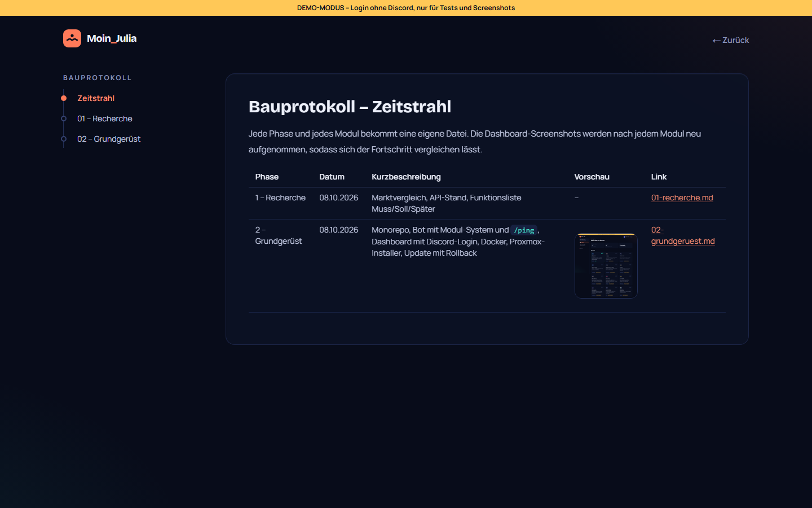
Task: Click the /ping code snippet
Action: pyautogui.click(x=524, y=230)
